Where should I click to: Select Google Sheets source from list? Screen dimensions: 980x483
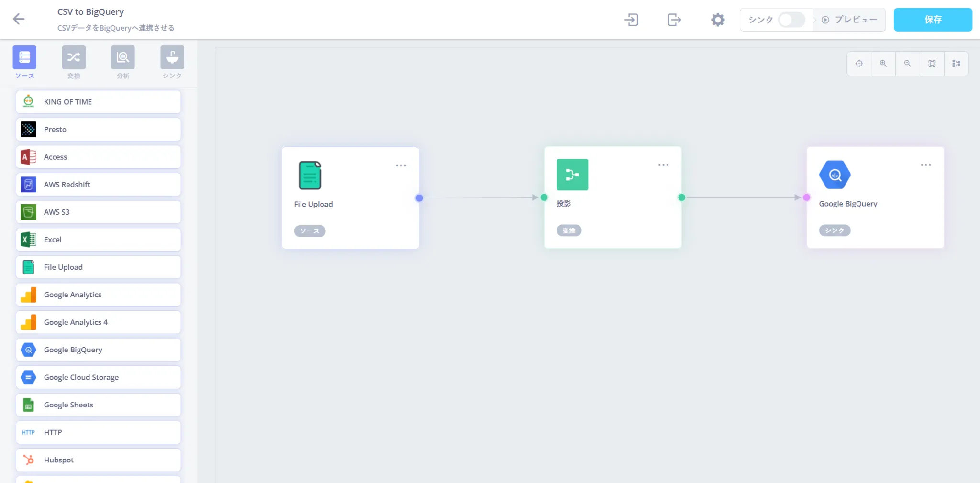pos(99,405)
